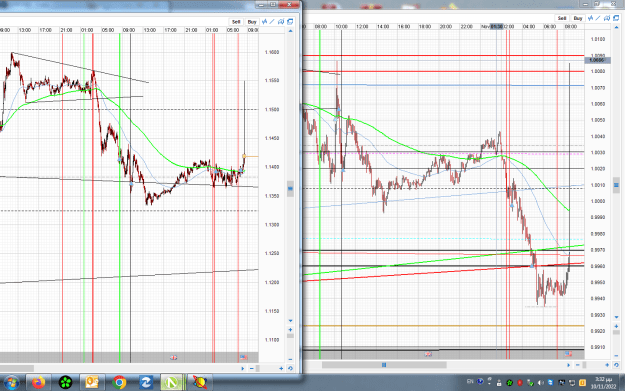The image size is (625, 391).
Task: Open indicators icon in right chart toolbar
Action: click(590, 18)
